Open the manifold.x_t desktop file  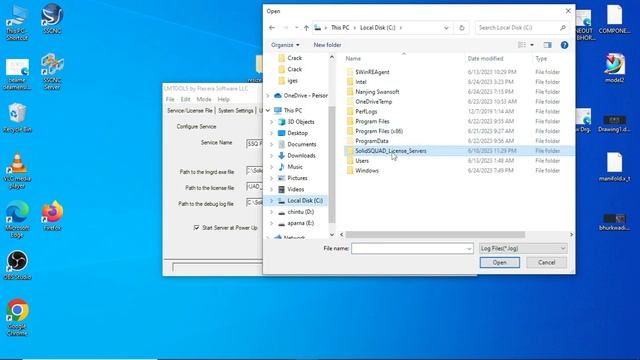(x=614, y=167)
